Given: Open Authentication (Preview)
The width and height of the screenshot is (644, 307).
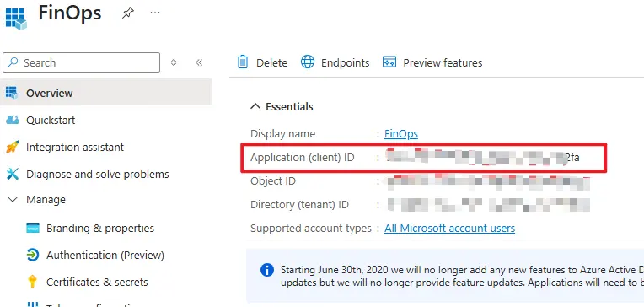Looking at the screenshot, I should (105, 256).
